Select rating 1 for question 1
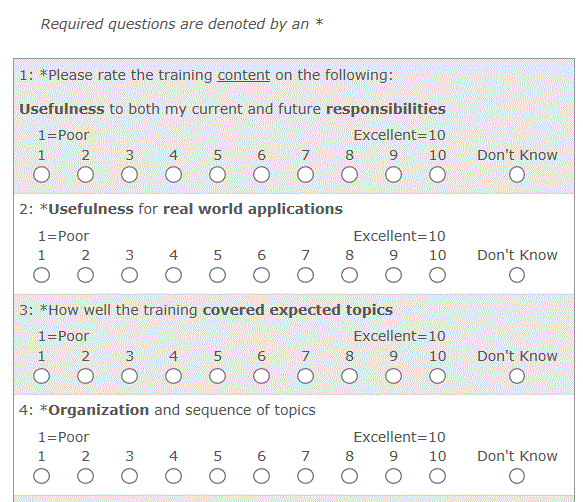Viewport: 583px width, 502px height. click(41, 175)
